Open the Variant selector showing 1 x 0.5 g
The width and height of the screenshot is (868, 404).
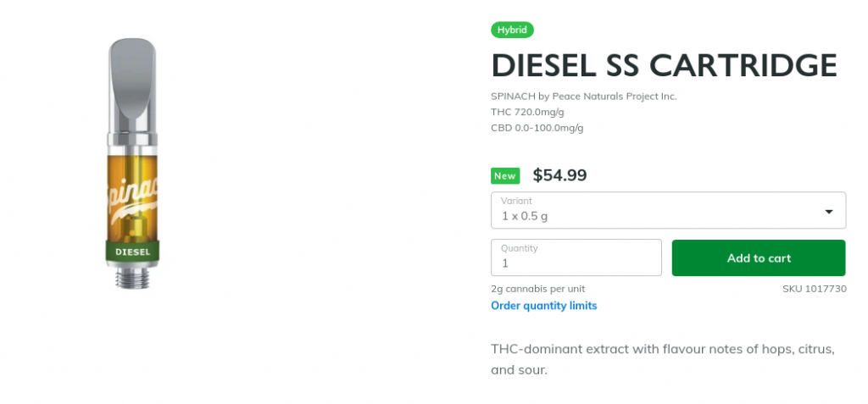[668, 210]
